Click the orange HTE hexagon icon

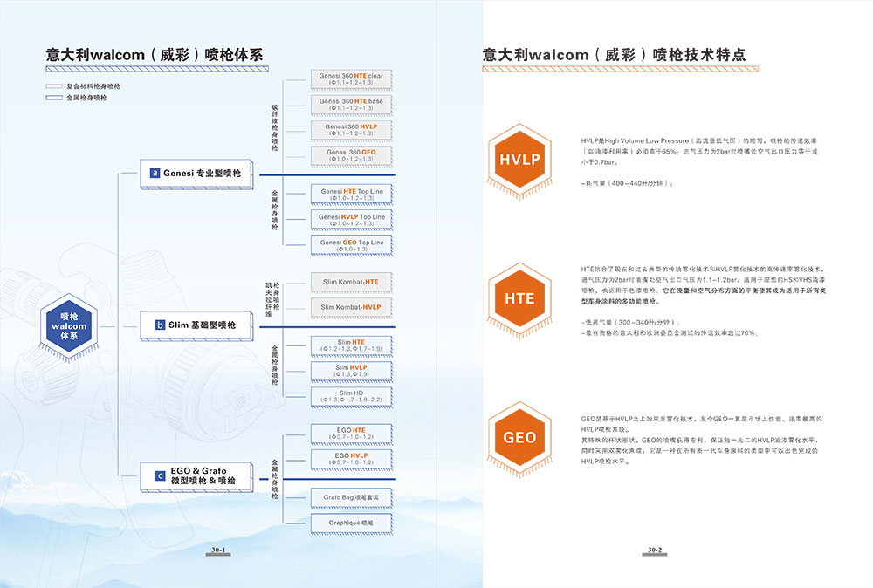tap(519, 298)
